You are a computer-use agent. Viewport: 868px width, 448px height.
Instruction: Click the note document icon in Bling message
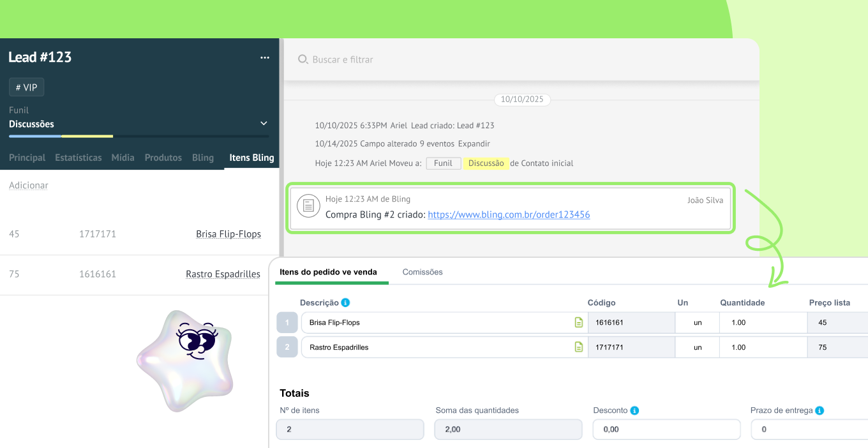308,206
